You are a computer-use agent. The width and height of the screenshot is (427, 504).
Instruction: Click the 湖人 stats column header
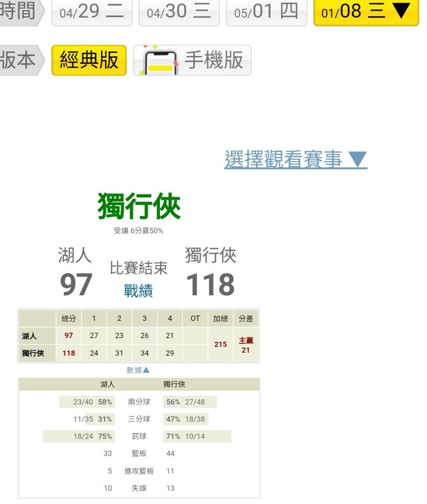107,385
